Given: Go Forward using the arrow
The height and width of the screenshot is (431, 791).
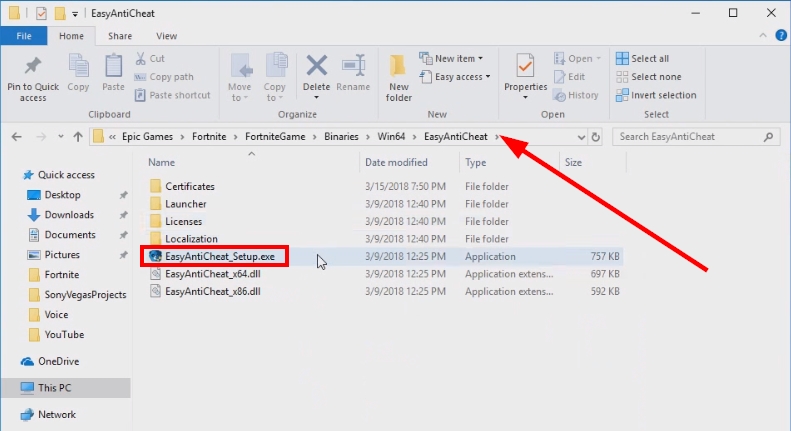Looking at the screenshot, I should click(x=41, y=137).
